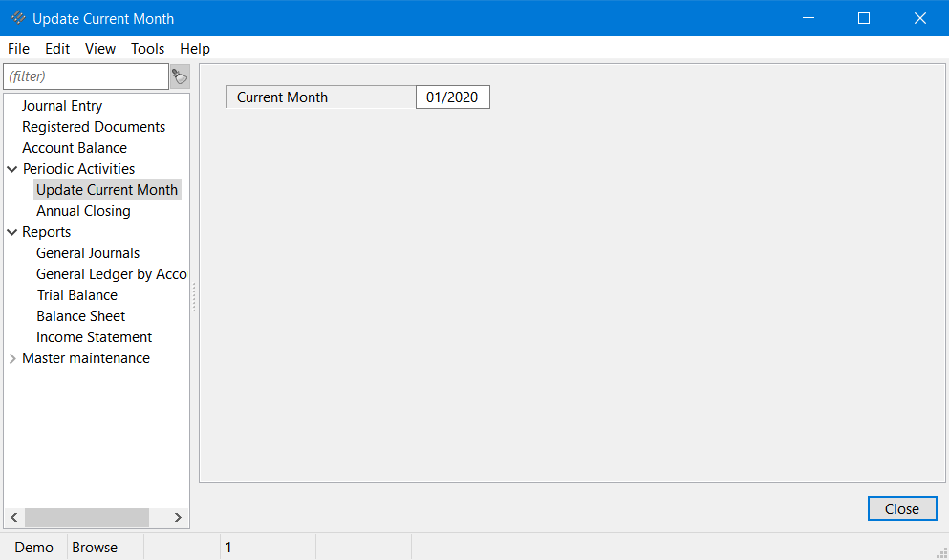Screen dimensions: 949x560
Task: Open the Help menu
Action: pyautogui.click(x=195, y=49)
